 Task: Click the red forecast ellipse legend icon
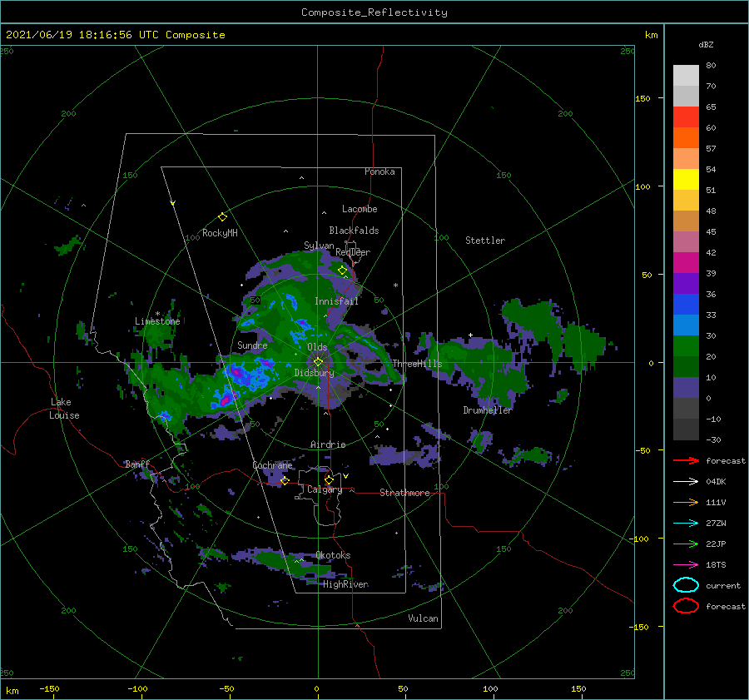click(x=686, y=606)
